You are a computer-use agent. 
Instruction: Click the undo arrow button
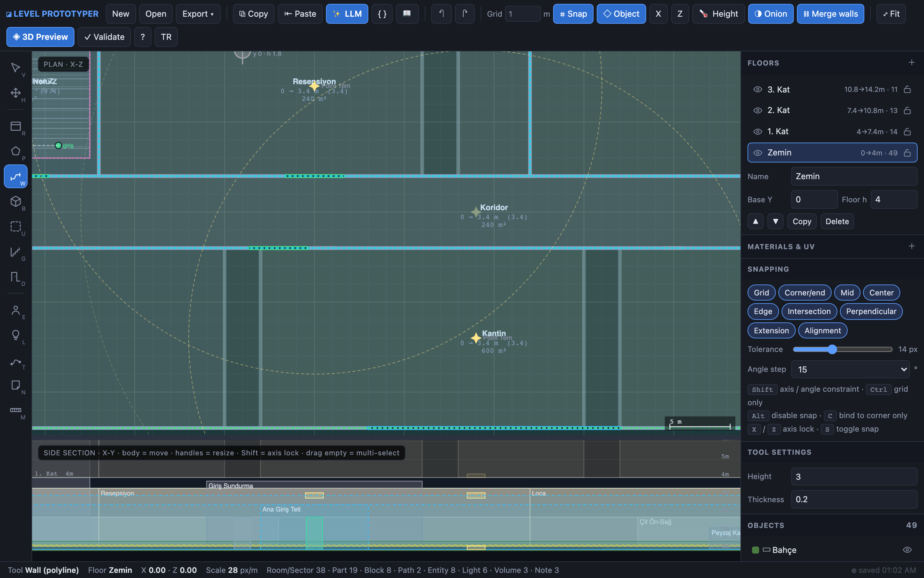441,14
